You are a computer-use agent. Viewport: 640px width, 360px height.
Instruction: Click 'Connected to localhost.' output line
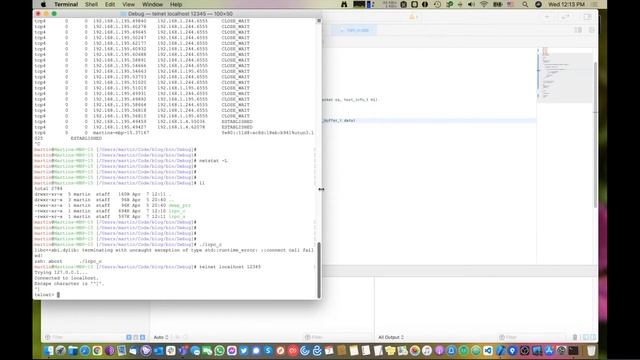click(x=66, y=278)
